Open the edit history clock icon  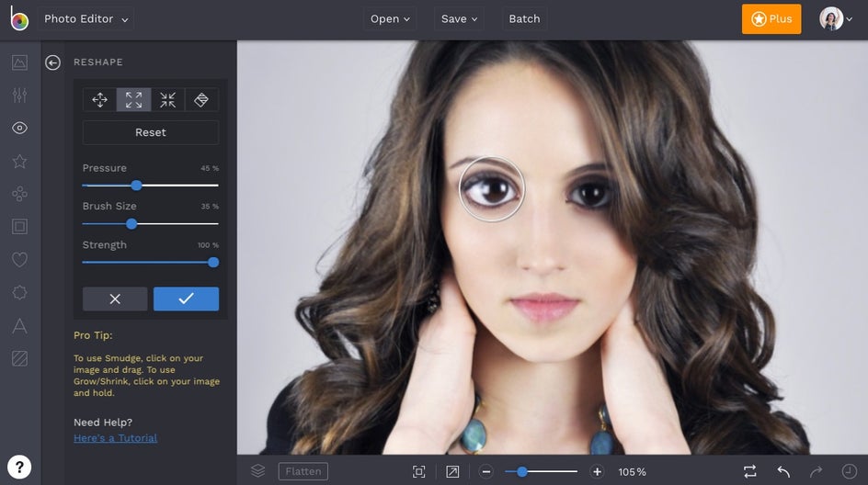pos(850,471)
